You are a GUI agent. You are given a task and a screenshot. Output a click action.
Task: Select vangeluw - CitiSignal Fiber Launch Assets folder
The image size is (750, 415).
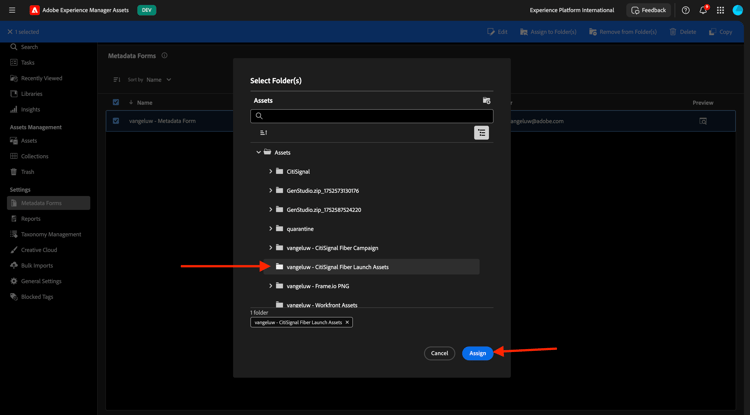pos(371,267)
